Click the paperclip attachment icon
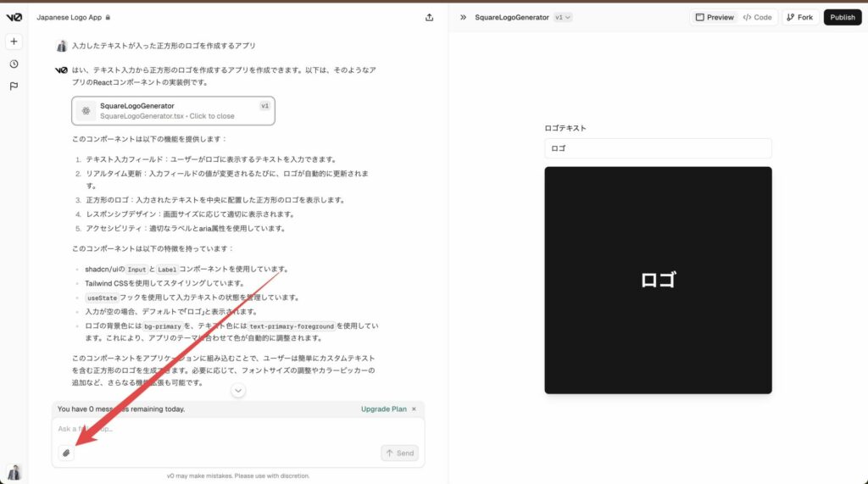This screenshot has height=484, width=868. (x=66, y=453)
